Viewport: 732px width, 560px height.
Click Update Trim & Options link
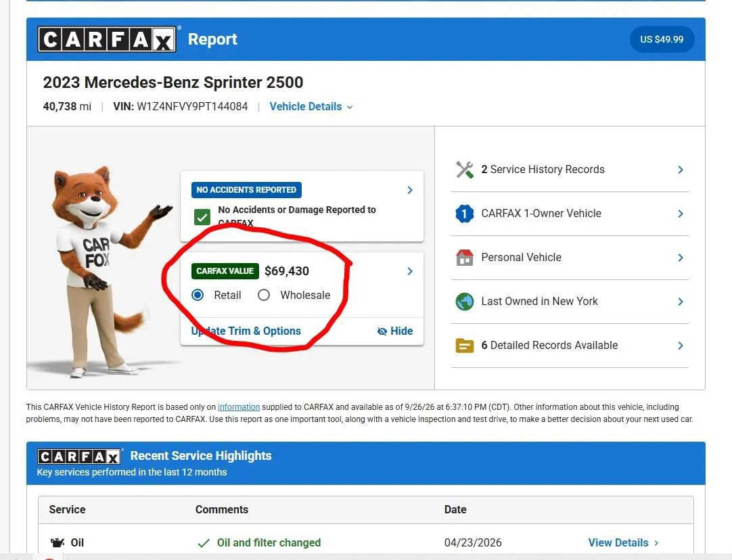click(x=246, y=331)
